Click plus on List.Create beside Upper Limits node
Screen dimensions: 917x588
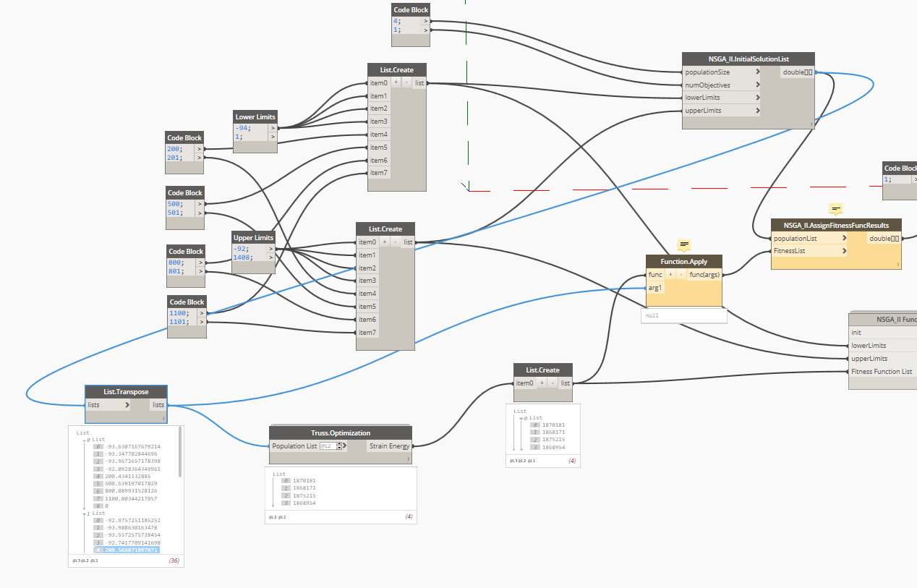[385, 242]
